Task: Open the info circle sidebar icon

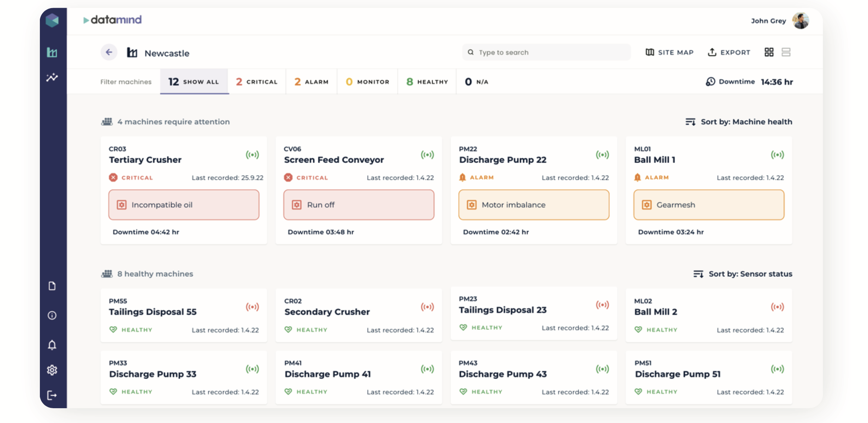Action: tap(52, 315)
